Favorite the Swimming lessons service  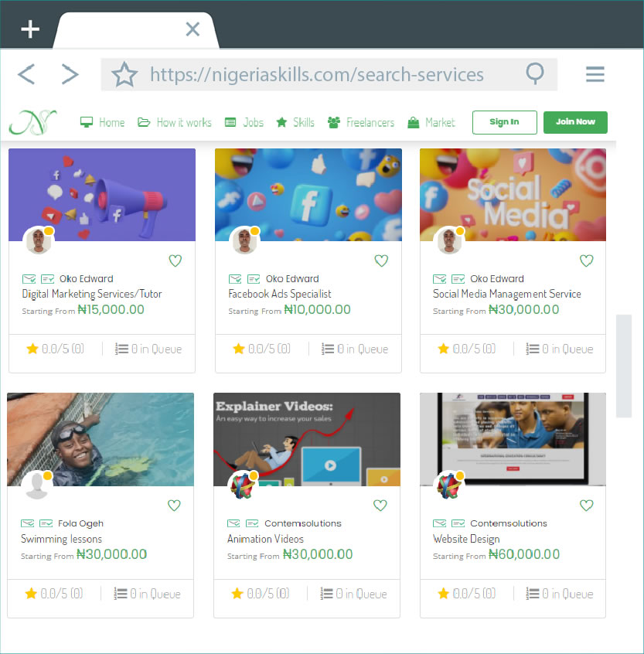click(x=174, y=506)
